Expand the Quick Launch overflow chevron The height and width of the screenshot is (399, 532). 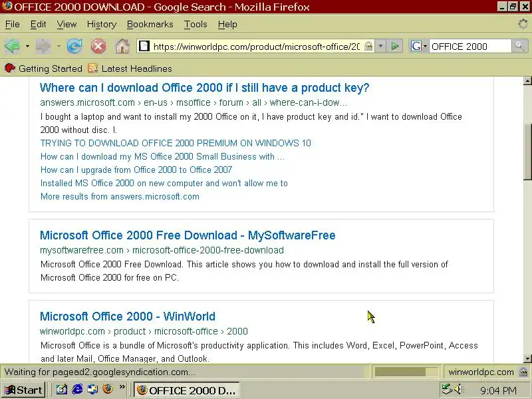coord(122,387)
